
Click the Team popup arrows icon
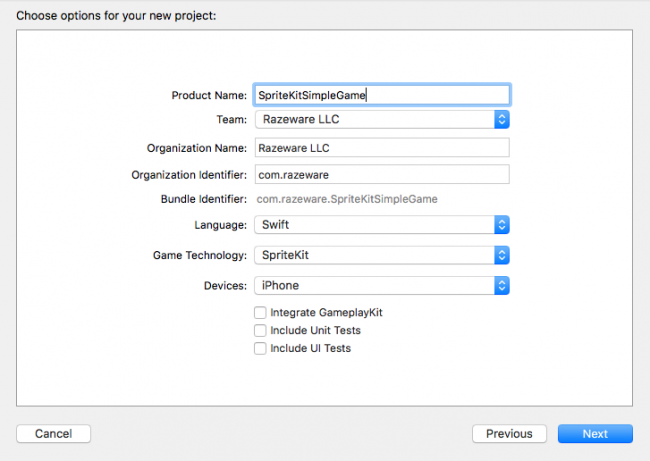(x=501, y=120)
